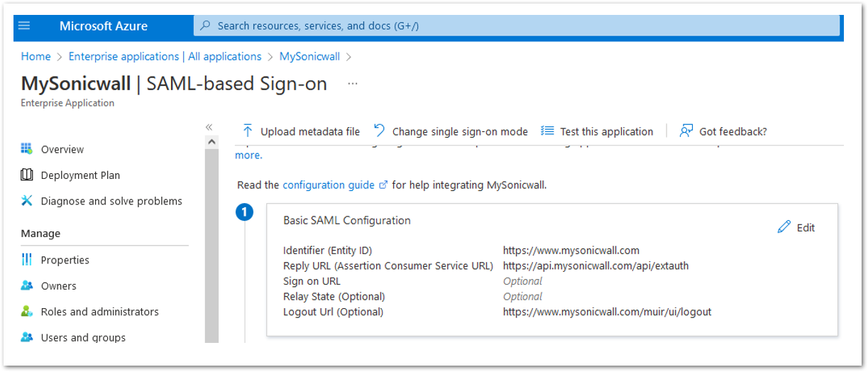Open the configuration guide link
The height and width of the screenshot is (372, 868).
click(x=329, y=185)
